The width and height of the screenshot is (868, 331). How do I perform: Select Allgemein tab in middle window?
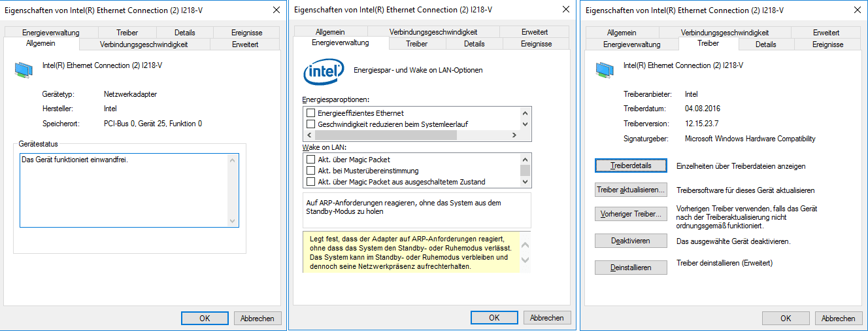330,32
